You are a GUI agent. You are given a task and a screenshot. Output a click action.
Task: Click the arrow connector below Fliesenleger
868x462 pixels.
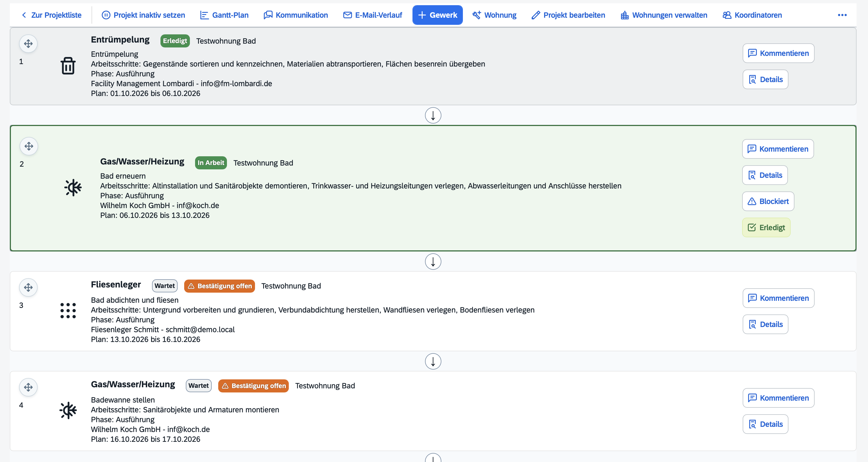click(x=433, y=362)
